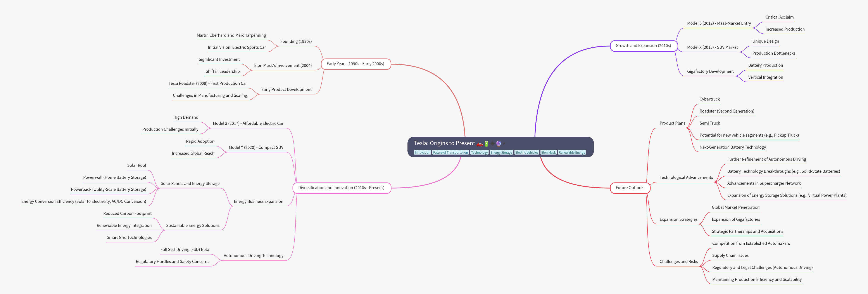
Task: Select the Tesla: Origins to Present title
Action: pos(444,143)
